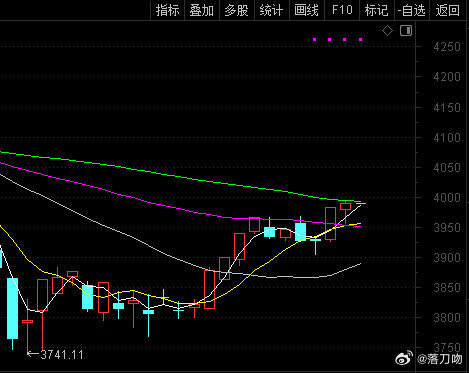Viewport: 469px width, 373px height.
Task: Toggle the side panel layout icon
Action: (406, 31)
